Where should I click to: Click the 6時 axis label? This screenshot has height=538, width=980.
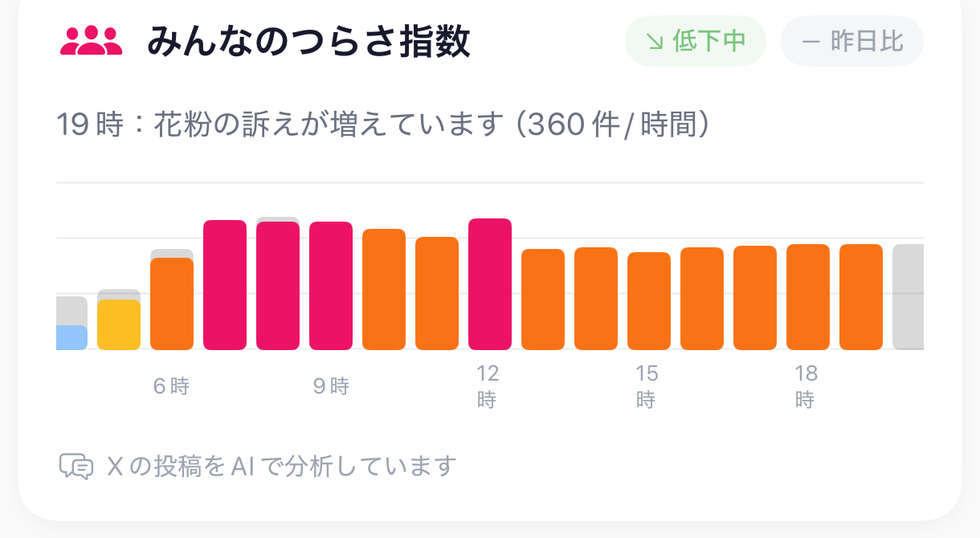click(x=171, y=386)
